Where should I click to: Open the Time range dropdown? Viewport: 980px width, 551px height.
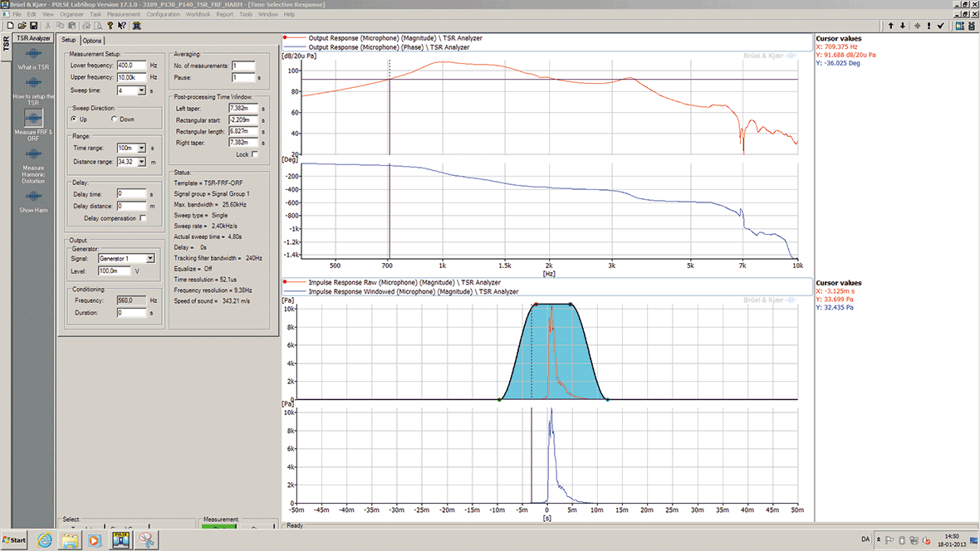(x=140, y=148)
